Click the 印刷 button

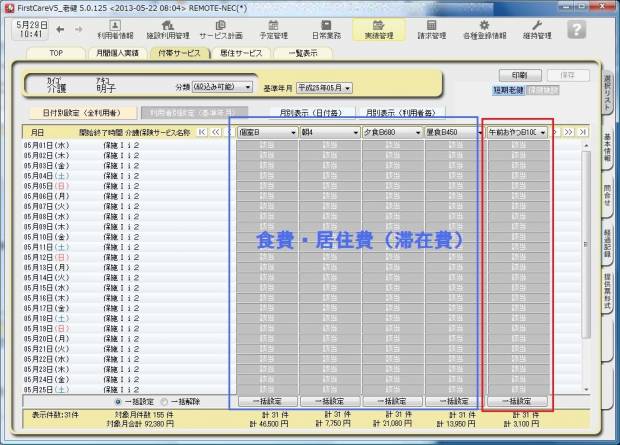[x=520, y=75]
